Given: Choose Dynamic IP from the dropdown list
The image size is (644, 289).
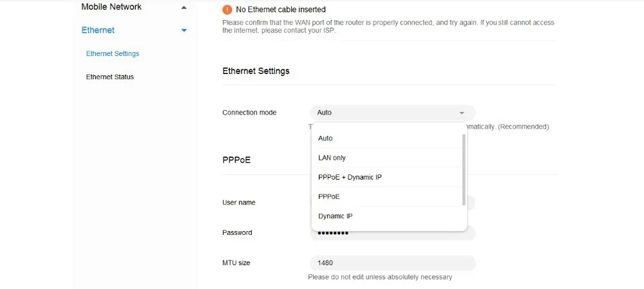Looking at the screenshot, I should (335, 216).
